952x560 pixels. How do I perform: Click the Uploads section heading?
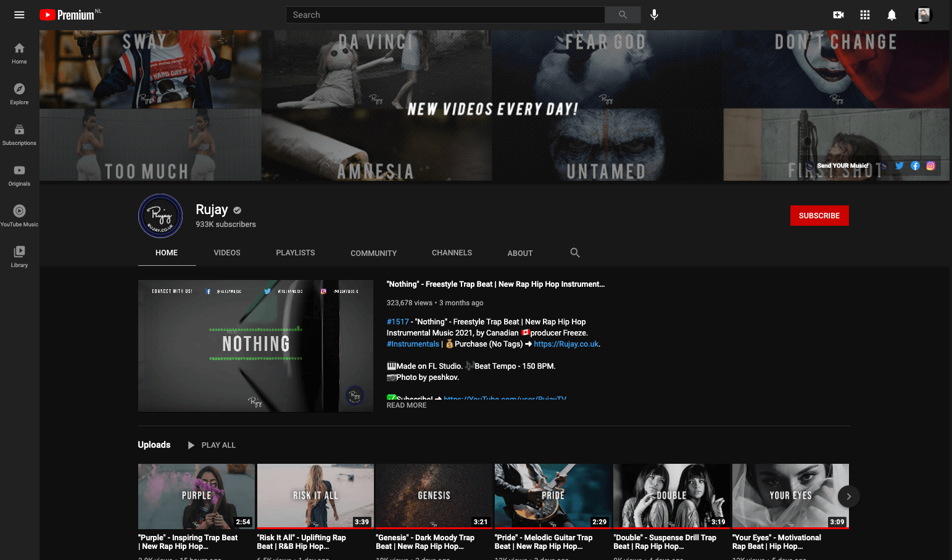[154, 445]
